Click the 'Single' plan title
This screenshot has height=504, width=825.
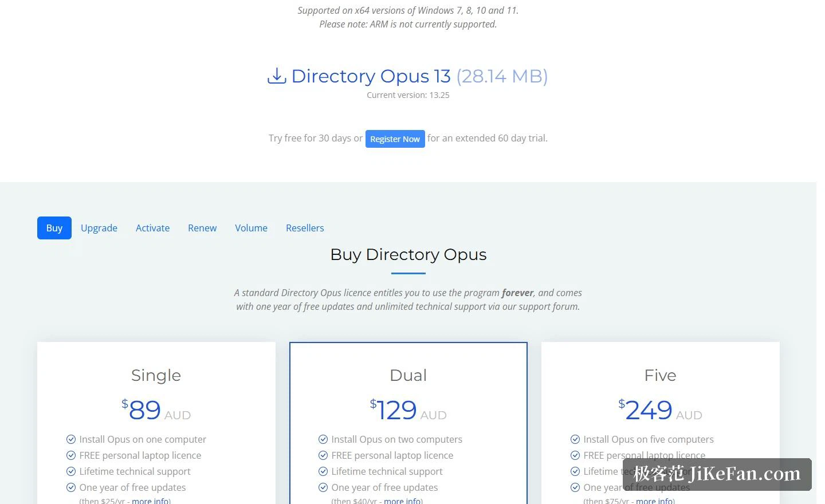[x=156, y=375]
